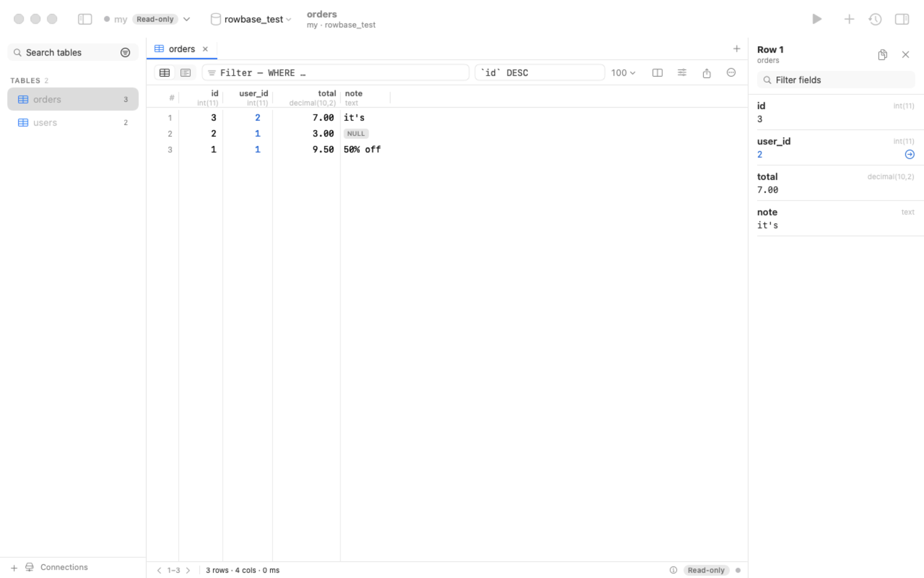This screenshot has height=578, width=924.
Task: Open the my connection dropdown chevron
Action: [x=187, y=19]
